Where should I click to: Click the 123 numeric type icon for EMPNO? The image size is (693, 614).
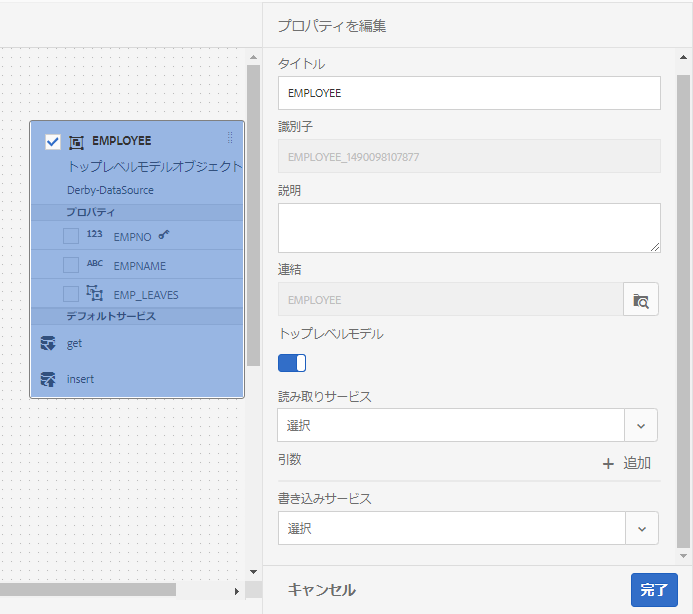[x=94, y=234]
